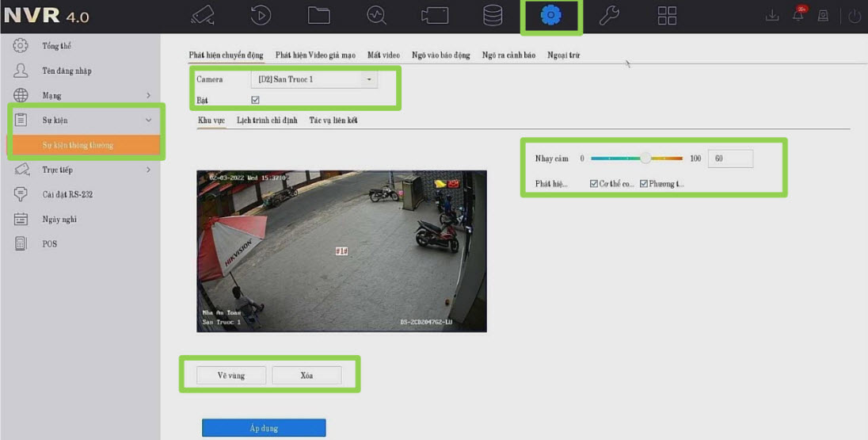
Task: Click the Nhạy cảm sensitivity slider handle
Action: pyautogui.click(x=645, y=159)
